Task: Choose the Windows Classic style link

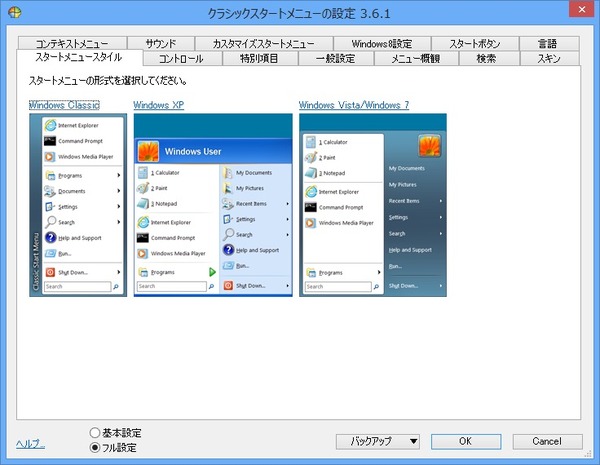Action: point(64,105)
